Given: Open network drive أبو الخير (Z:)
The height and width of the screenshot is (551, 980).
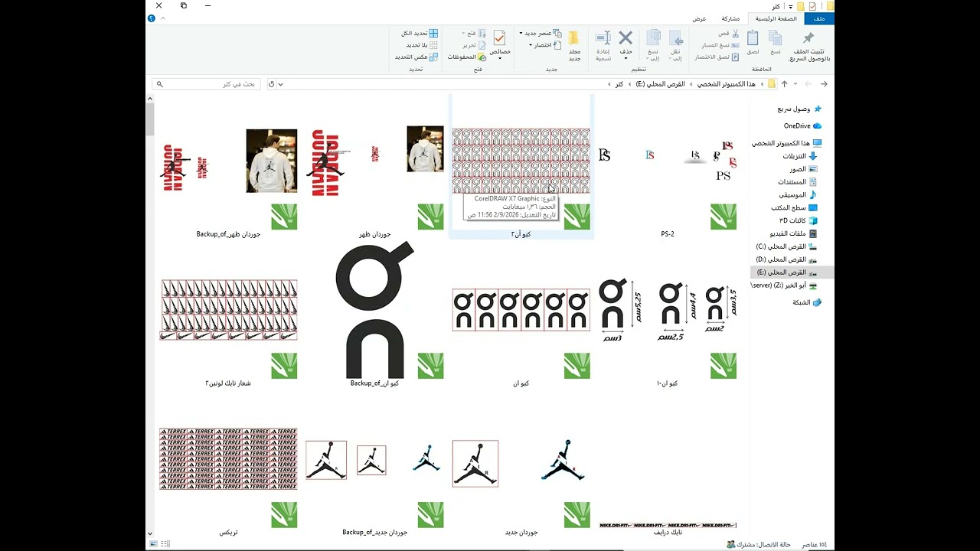Looking at the screenshot, I should coord(784,285).
